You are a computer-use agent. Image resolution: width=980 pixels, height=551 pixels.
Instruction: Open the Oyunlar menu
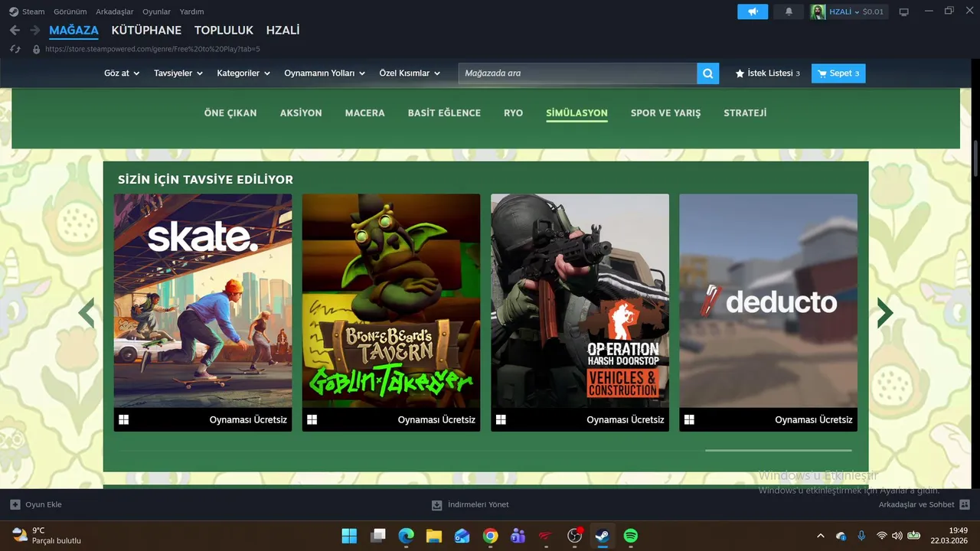coord(156,11)
